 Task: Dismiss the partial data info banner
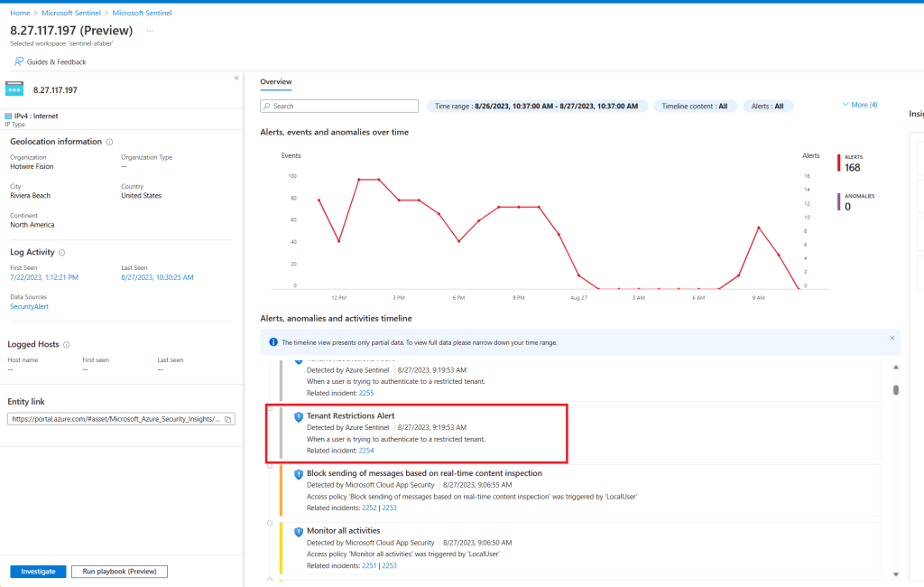coord(892,338)
